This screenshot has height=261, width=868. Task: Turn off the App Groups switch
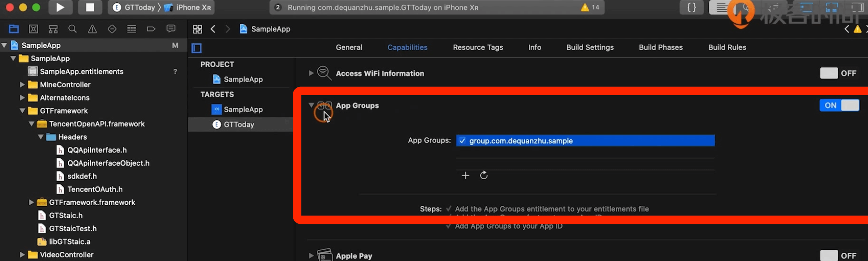[839, 105]
